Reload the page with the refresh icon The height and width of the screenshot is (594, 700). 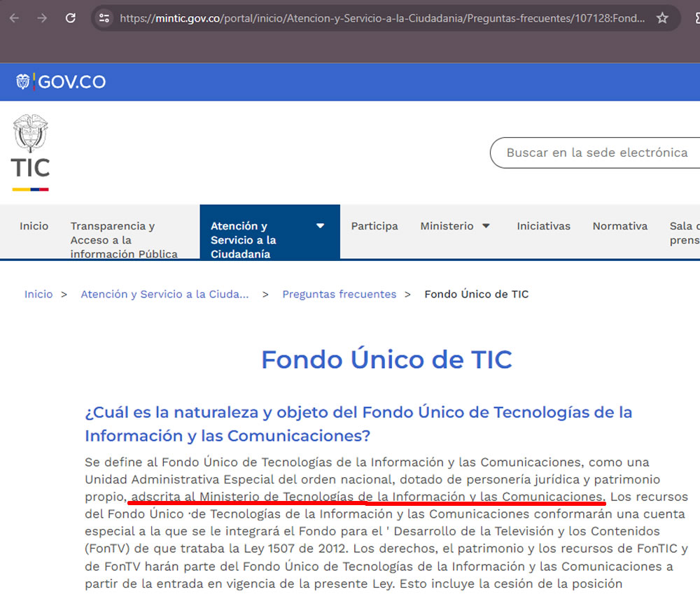71,18
